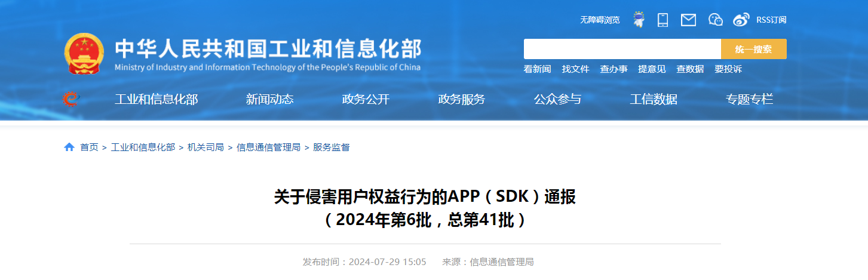Go to 首页 in the breadcrumb
The width and height of the screenshot is (868, 280).
click(x=89, y=147)
